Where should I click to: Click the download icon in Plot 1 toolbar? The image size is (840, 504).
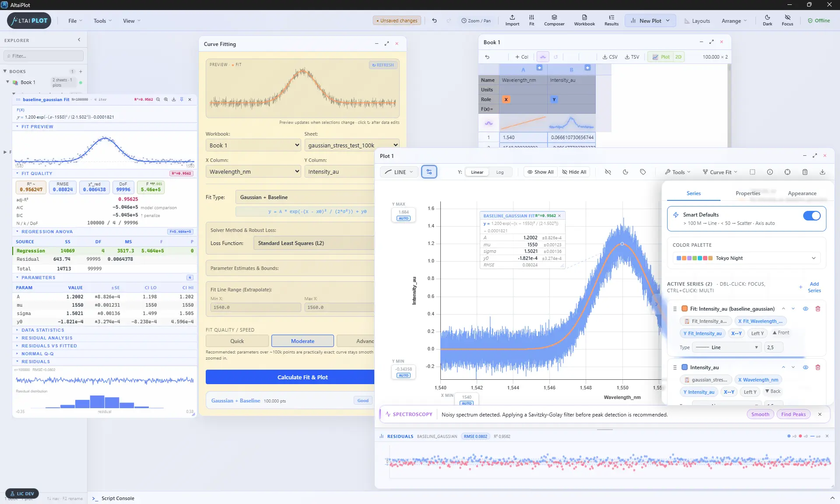tap(822, 172)
